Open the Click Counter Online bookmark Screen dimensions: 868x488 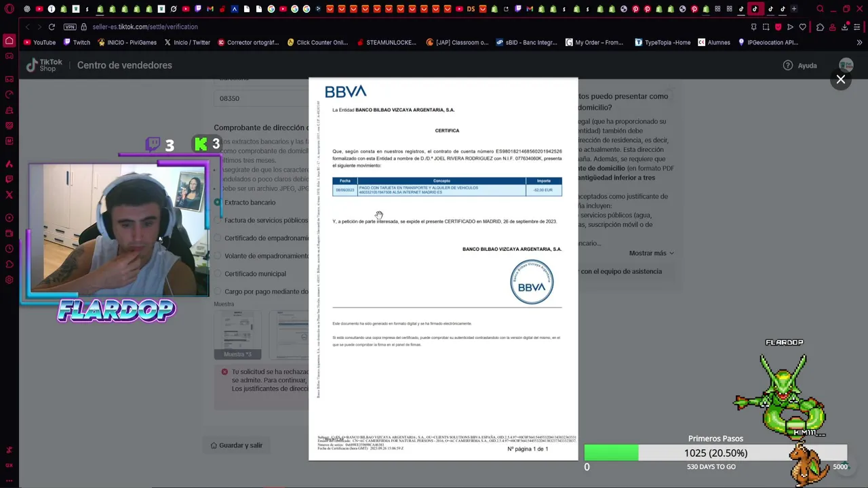tap(317, 42)
